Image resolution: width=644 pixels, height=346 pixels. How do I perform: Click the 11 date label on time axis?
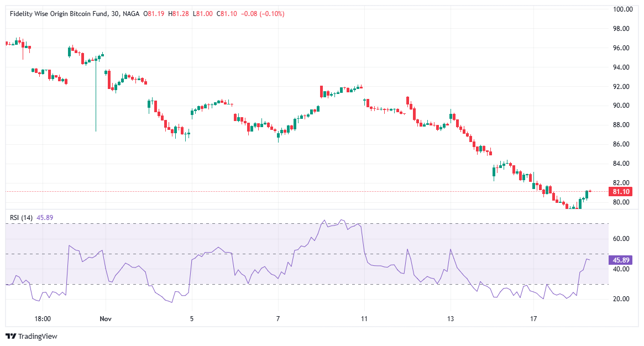(x=364, y=319)
